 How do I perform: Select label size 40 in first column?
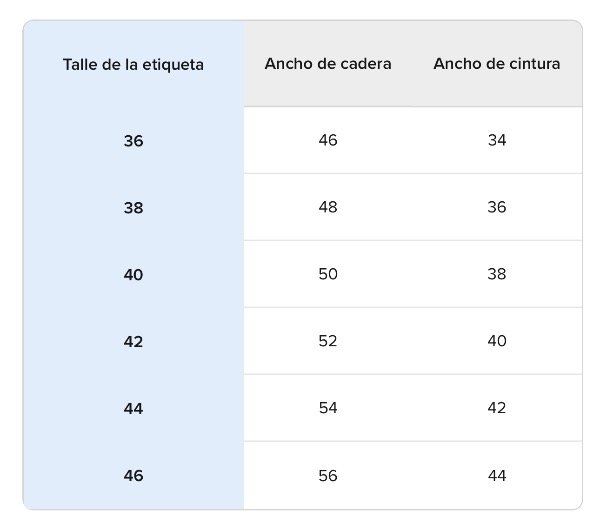click(x=133, y=275)
